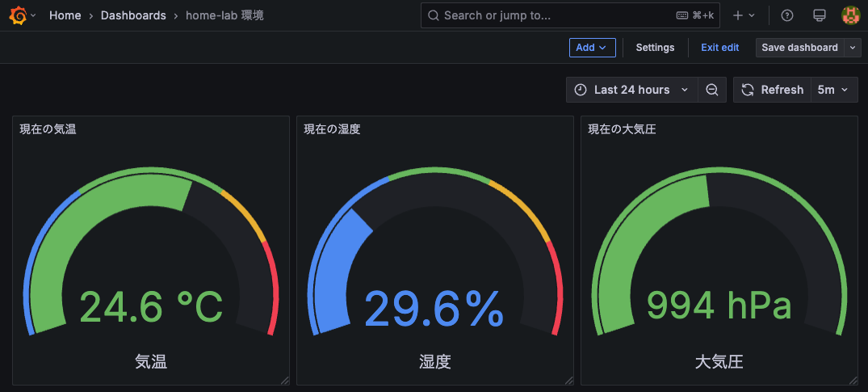Image resolution: width=868 pixels, height=392 pixels.
Task: Expand the Last 24 hours time picker
Action: (x=632, y=90)
